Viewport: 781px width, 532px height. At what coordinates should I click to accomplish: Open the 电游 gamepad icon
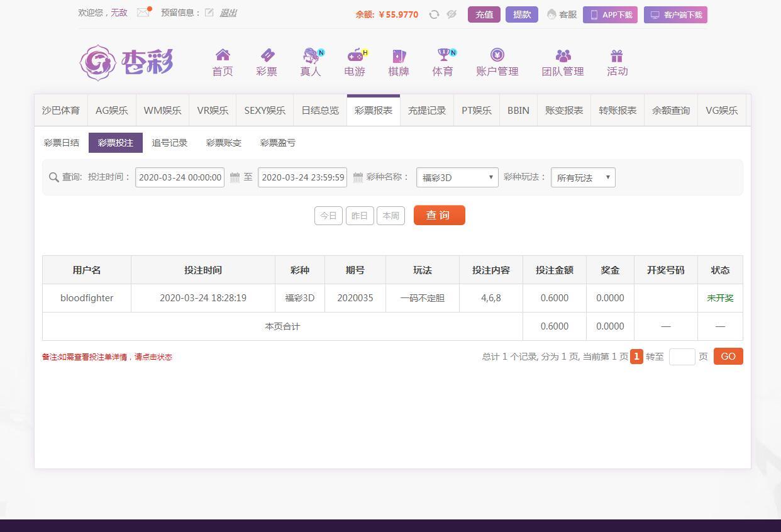tap(356, 55)
